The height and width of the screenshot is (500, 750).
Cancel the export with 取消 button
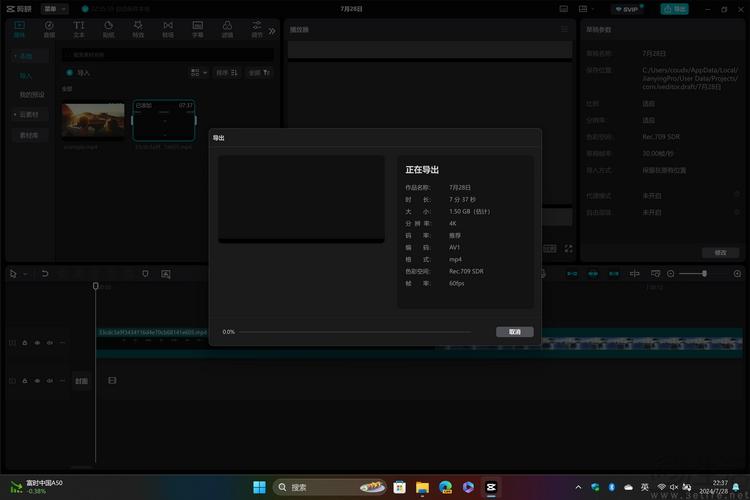(515, 332)
